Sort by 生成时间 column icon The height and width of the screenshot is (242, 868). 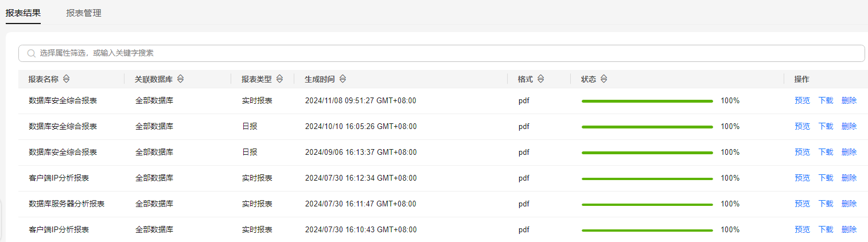342,79
